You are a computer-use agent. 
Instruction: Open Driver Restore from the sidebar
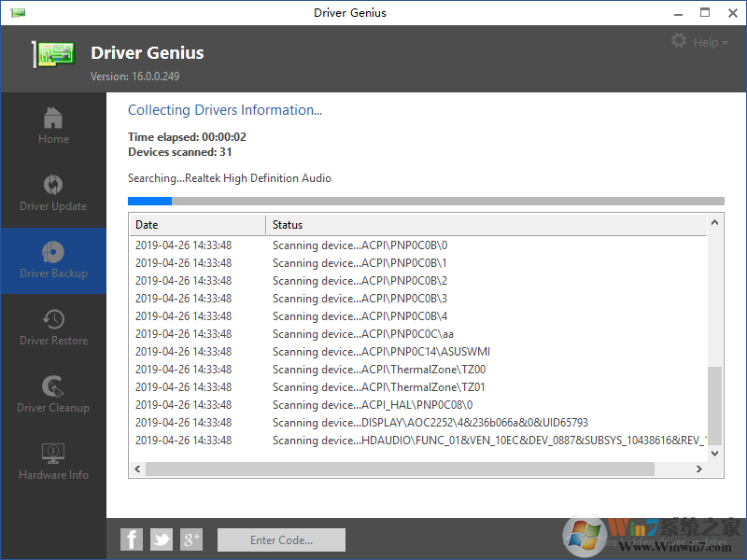click(53, 327)
